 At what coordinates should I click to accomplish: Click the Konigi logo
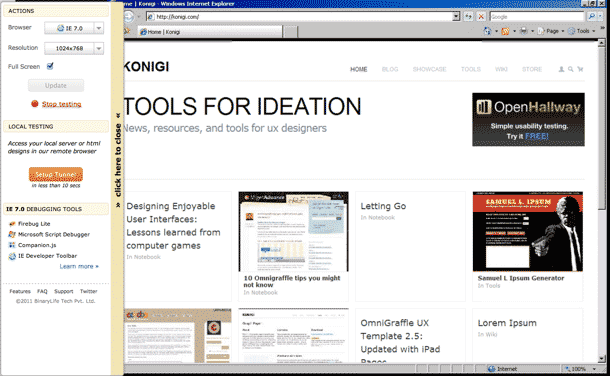coord(146,66)
